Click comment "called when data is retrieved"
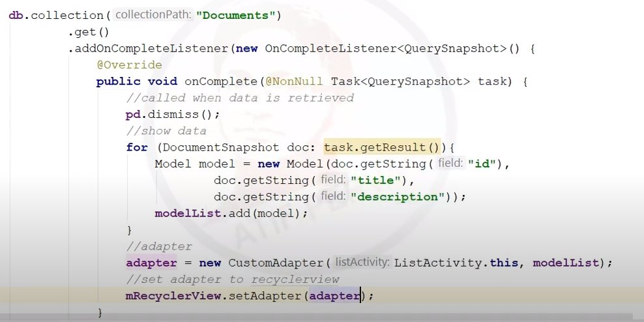The height and width of the screenshot is (322, 644). pos(239,98)
